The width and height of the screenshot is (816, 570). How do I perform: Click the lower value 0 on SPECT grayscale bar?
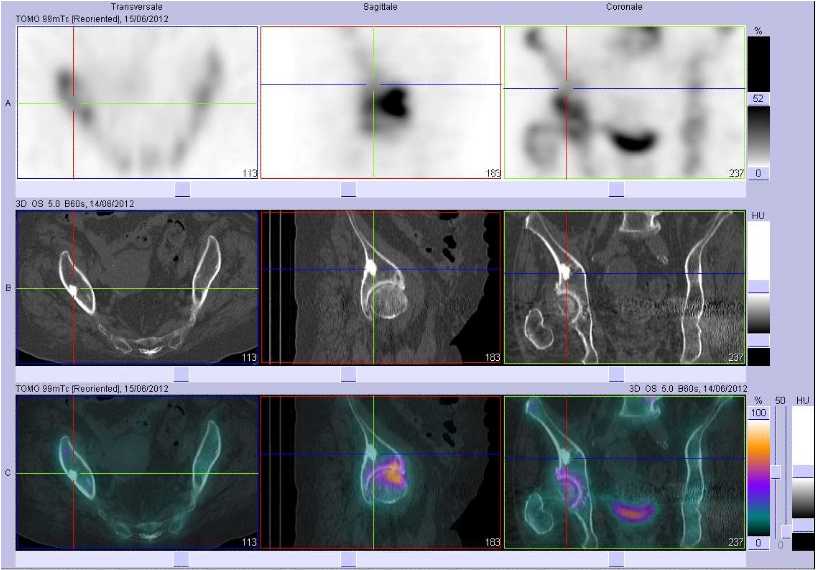point(758,173)
